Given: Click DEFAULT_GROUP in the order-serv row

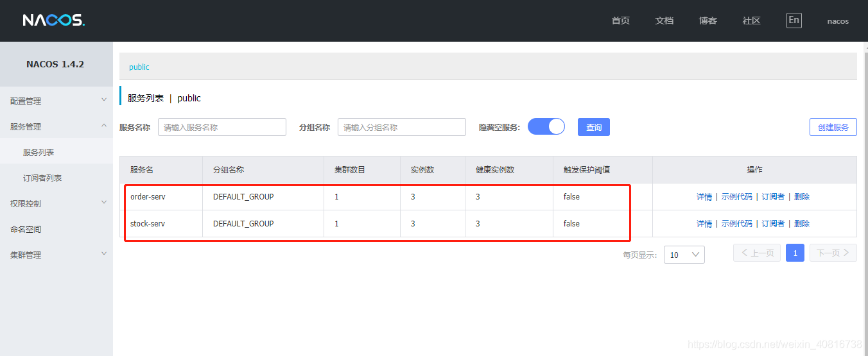Looking at the screenshot, I should pyautogui.click(x=243, y=197).
